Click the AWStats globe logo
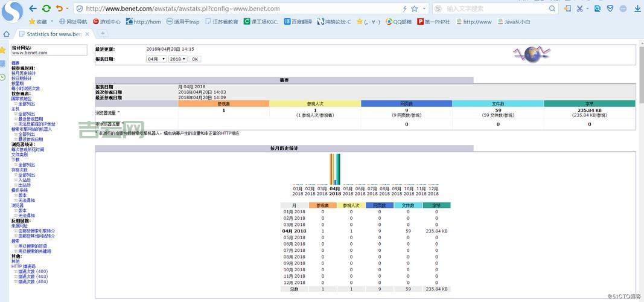Viewport: 644px width, 302px height. 532,55
